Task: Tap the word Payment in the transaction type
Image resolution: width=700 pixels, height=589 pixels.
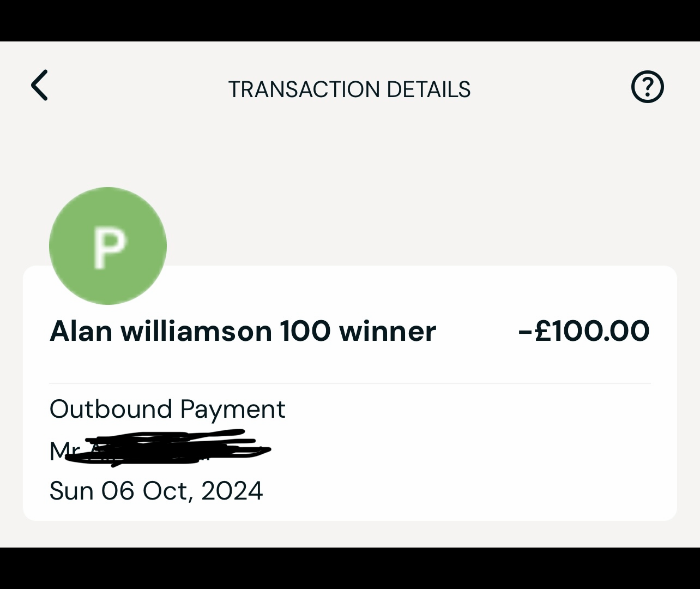Action: 233,410
